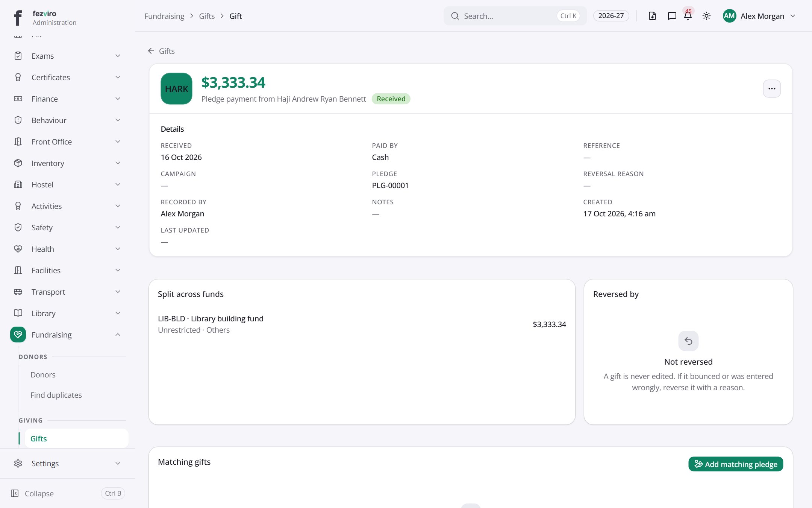Open Find duplicates in the sidebar
The height and width of the screenshot is (508, 812).
coord(56,395)
